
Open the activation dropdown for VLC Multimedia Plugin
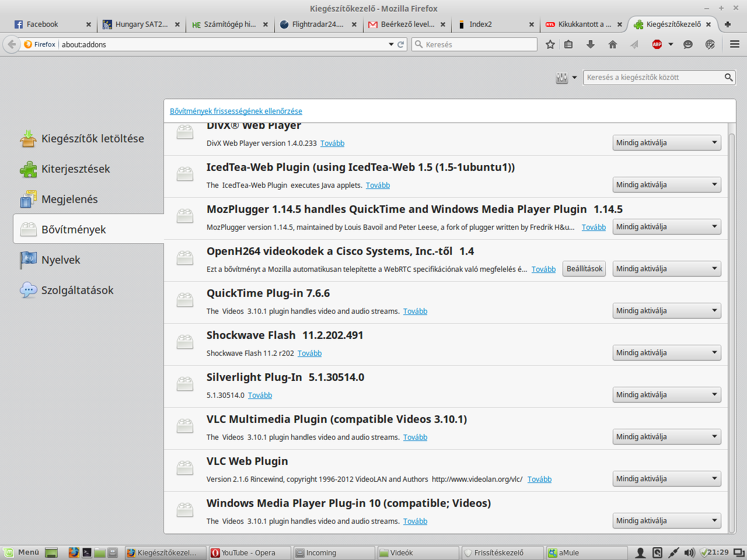[666, 437]
